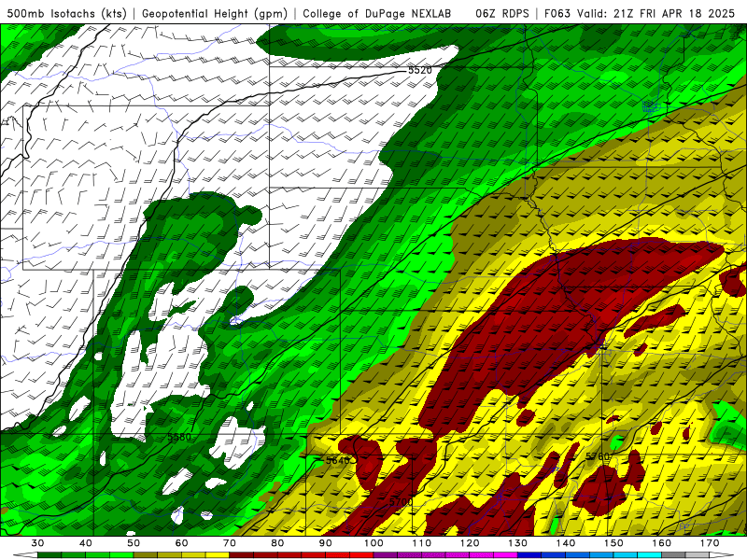Click the "06Z RDPS" model run text
Image resolution: width=747 pixels, height=560 pixels.
pos(502,13)
